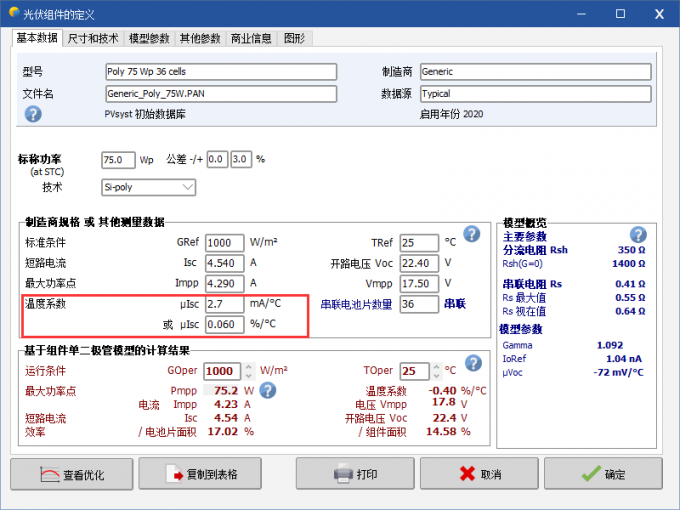The height and width of the screenshot is (510, 680).
Task: Decrease GOper with the down arrow
Action: (248, 376)
